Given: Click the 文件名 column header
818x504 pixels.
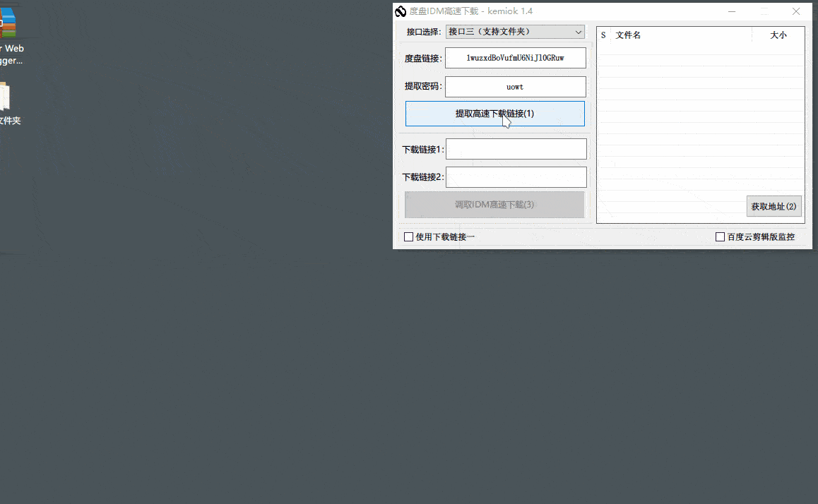Looking at the screenshot, I should tap(628, 35).
